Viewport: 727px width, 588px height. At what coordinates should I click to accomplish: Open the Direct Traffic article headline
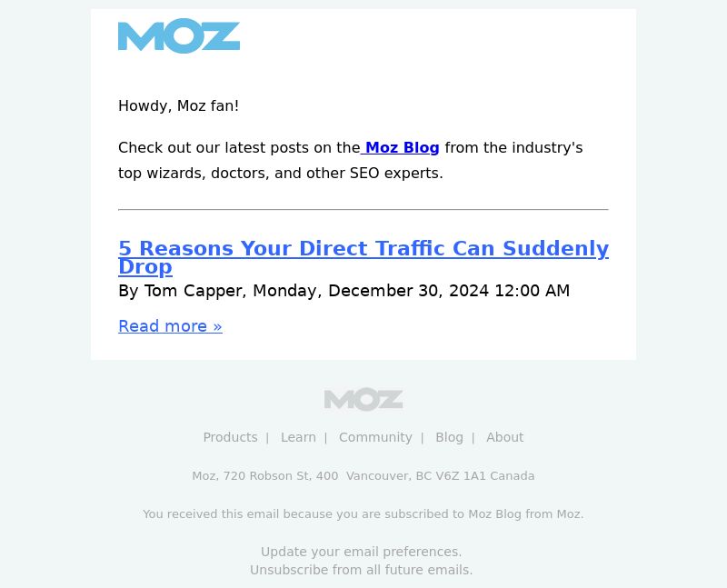pos(363,257)
